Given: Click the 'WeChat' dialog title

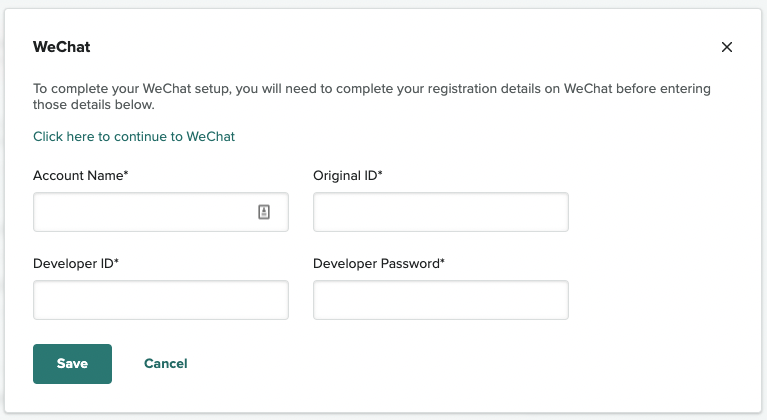Looking at the screenshot, I should pyautogui.click(x=62, y=47).
